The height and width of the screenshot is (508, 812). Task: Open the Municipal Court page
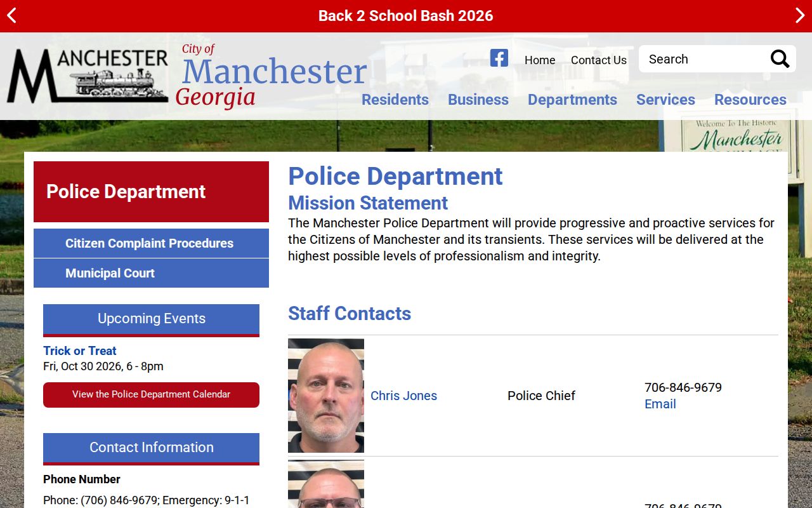[x=151, y=273]
